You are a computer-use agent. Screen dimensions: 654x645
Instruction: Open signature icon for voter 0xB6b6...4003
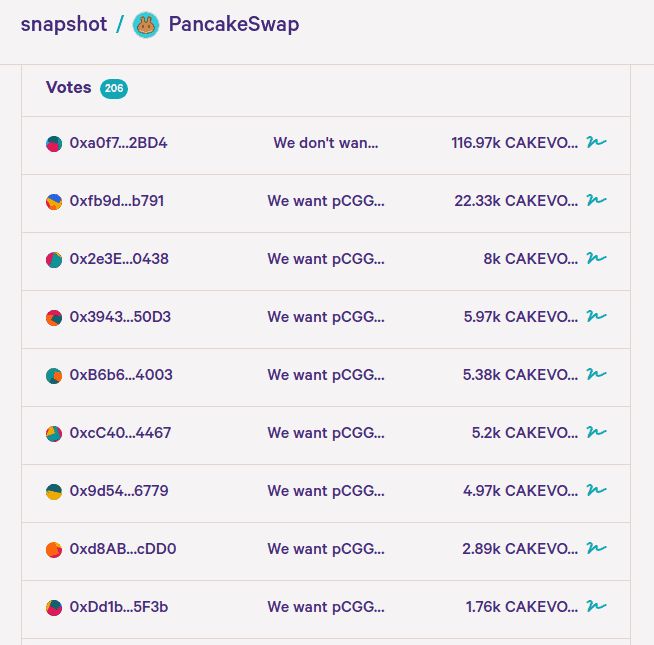pos(597,375)
